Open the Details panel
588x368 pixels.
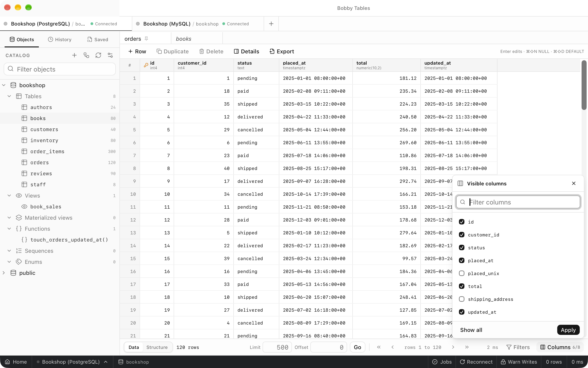click(246, 51)
